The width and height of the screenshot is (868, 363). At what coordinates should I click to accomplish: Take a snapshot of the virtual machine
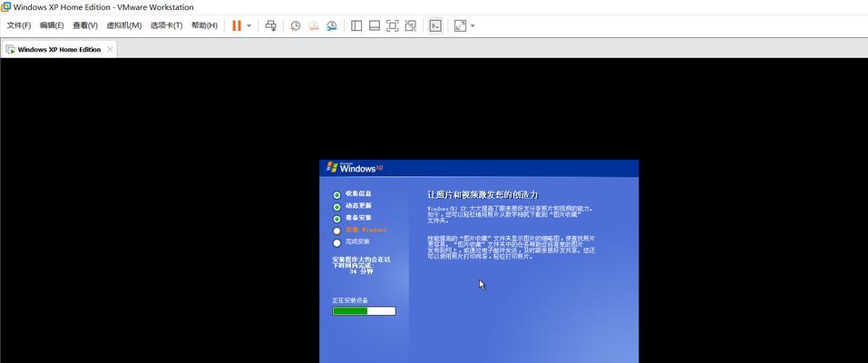coord(296,25)
